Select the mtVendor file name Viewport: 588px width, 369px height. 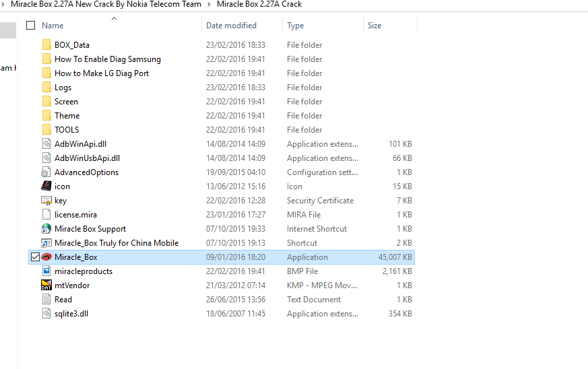(x=72, y=286)
